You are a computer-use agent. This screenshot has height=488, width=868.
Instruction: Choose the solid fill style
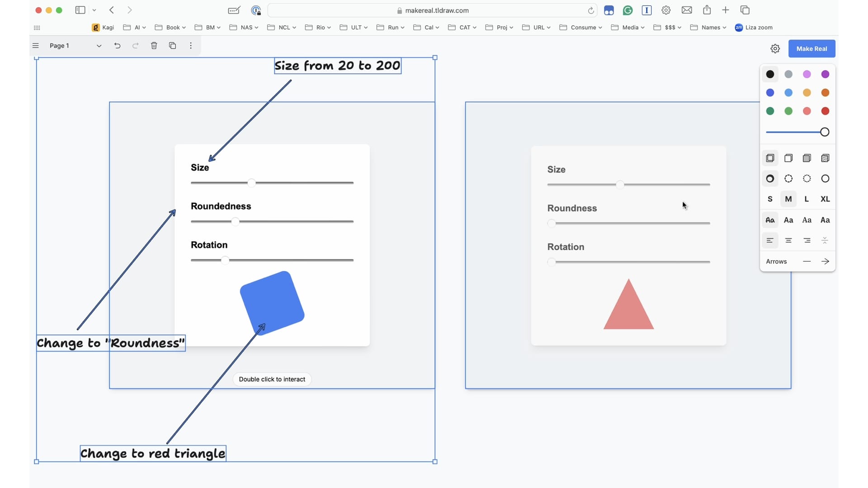coord(807,158)
